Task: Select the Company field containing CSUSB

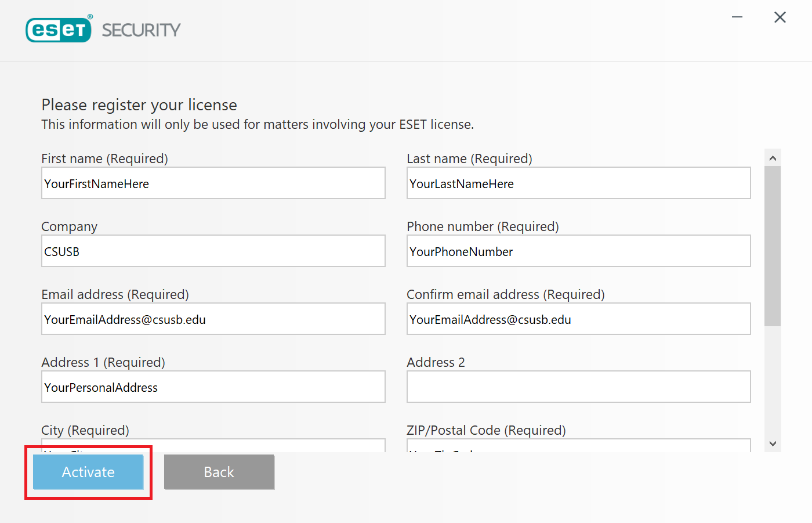Action: pos(213,251)
